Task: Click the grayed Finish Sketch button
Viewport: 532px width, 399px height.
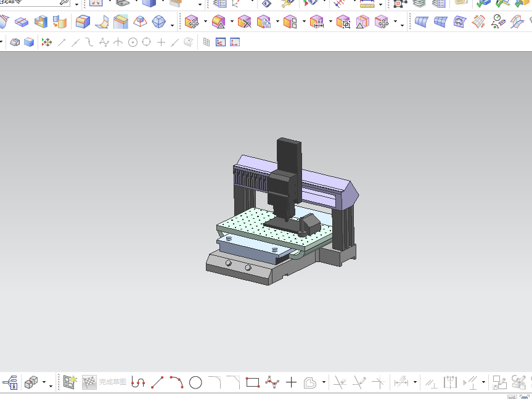Action: pos(104,382)
